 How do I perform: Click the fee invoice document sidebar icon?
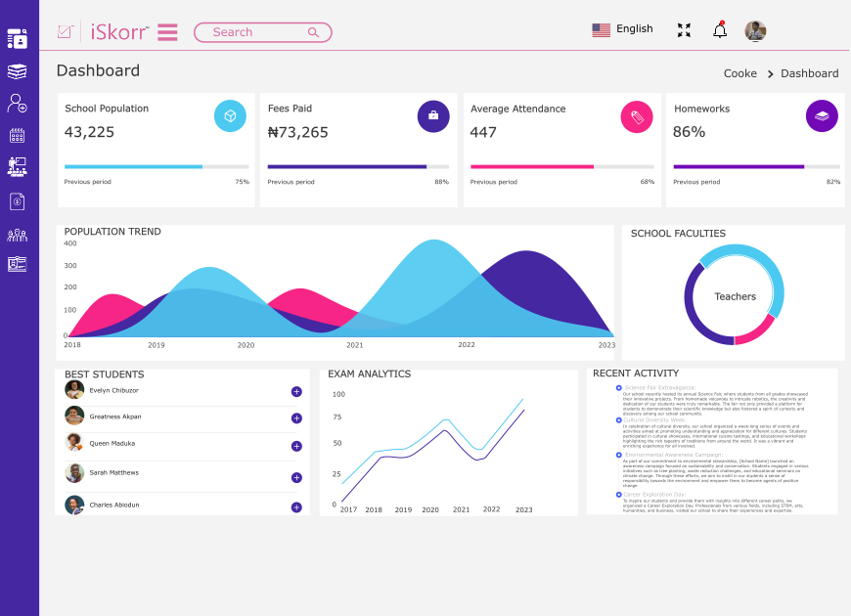coord(17,201)
